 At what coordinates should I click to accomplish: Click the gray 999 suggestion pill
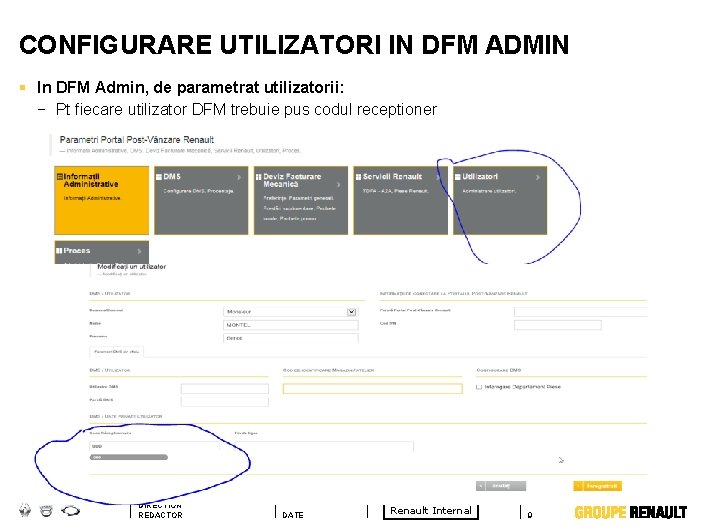coord(129,457)
